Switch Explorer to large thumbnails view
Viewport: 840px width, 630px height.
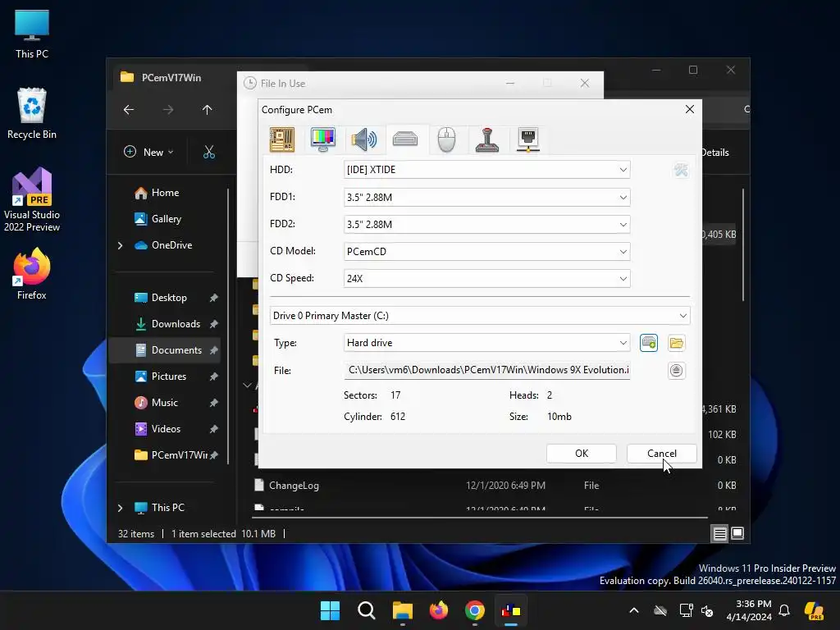click(737, 533)
